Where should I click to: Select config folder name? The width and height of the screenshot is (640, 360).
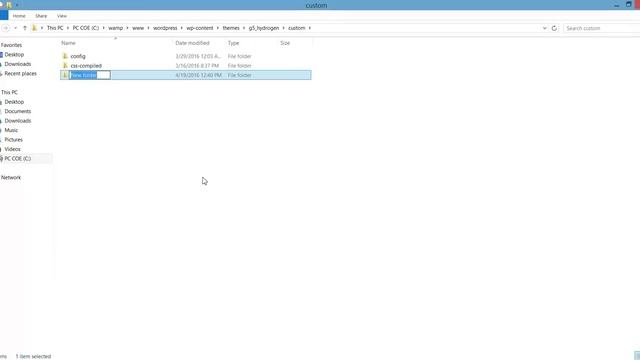[x=78, y=56]
